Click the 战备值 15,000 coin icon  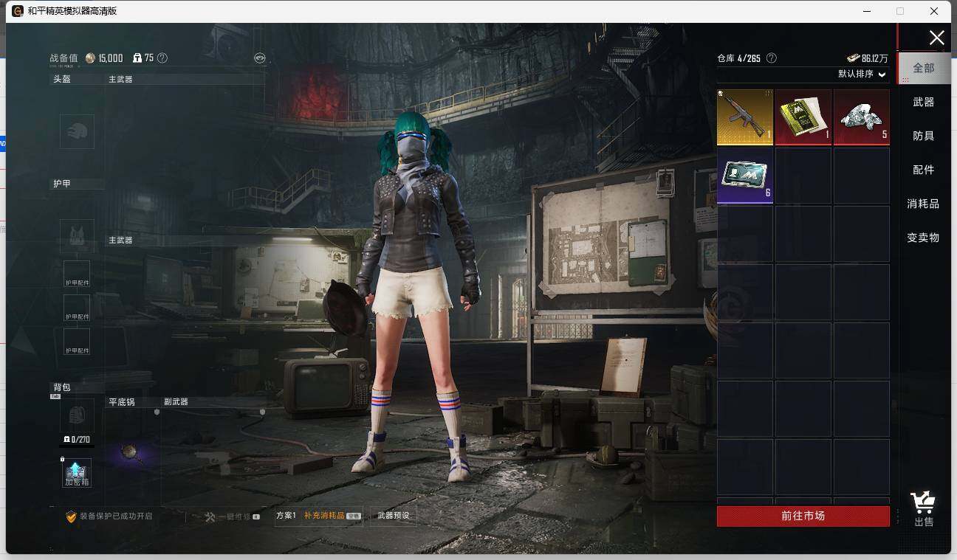[90, 58]
